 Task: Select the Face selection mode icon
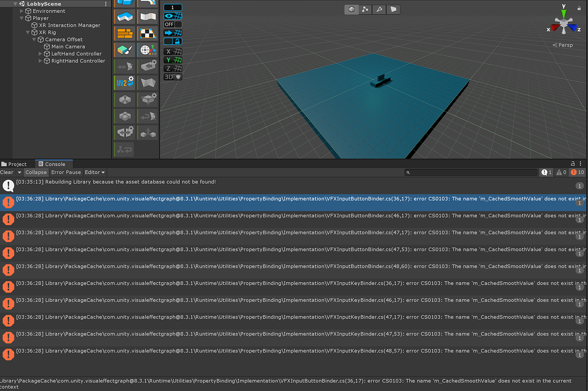pyautogui.click(x=393, y=9)
